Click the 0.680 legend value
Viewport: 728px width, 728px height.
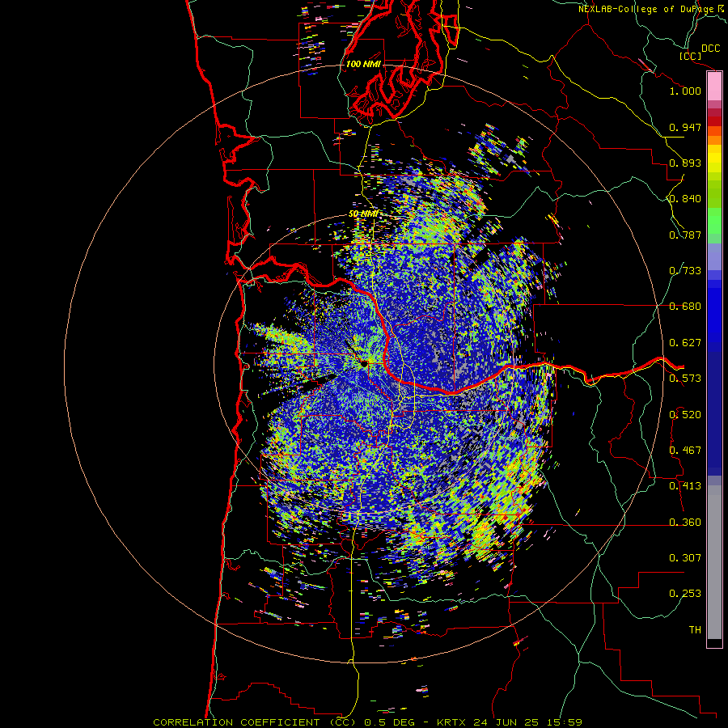coord(685,307)
